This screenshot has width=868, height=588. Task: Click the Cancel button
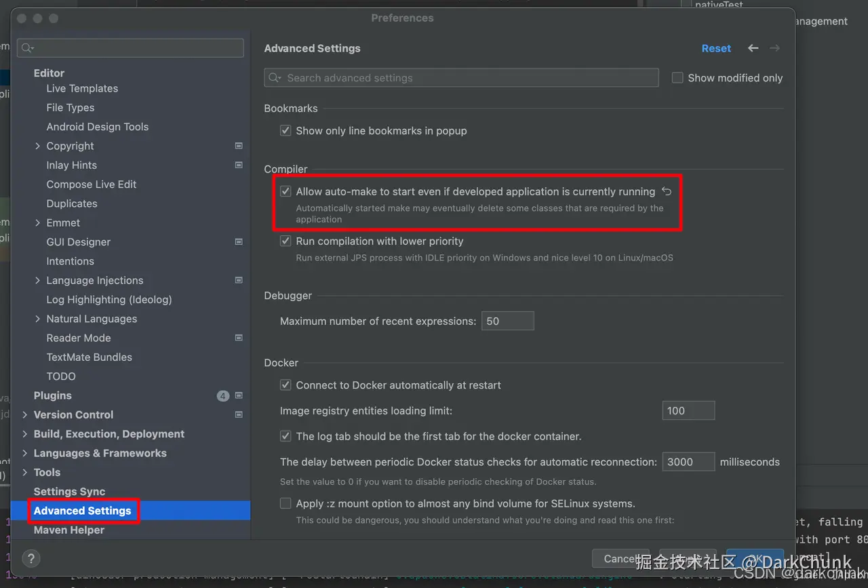click(x=620, y=559)
